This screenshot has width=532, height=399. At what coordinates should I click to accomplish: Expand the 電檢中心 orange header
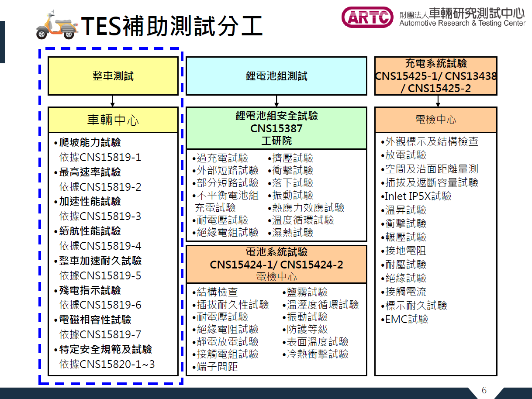(x=435, y=120)
